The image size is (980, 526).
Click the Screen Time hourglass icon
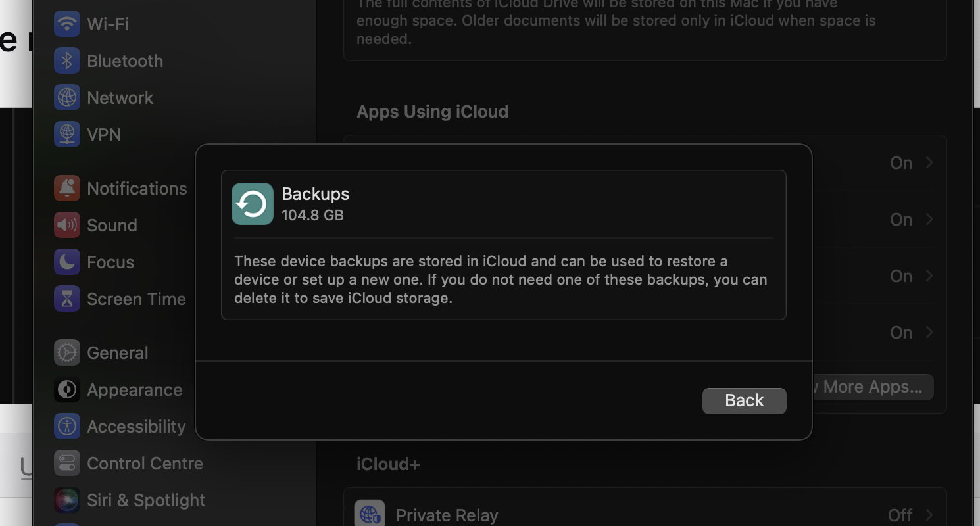coord(66,299)
